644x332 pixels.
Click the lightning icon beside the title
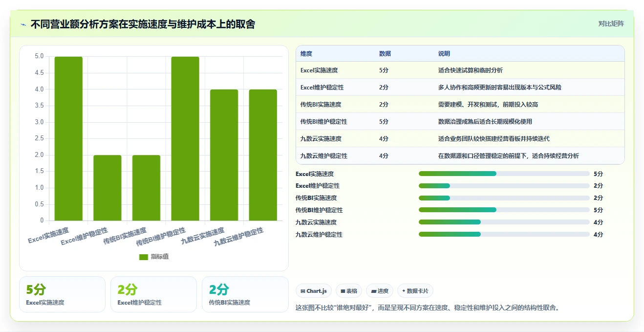(x=23, y=24)
